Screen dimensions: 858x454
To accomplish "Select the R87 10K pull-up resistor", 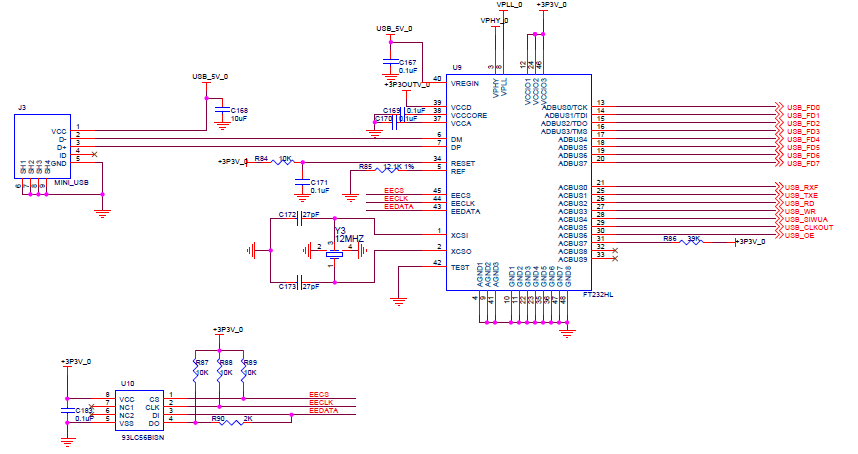I will tap(195, 371).
